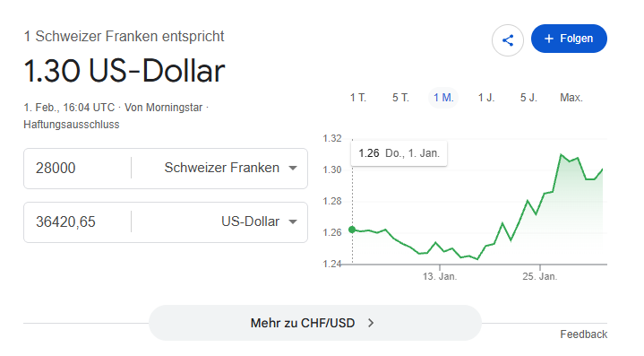Switch chart to 5 J. range
The height and width of the screenshot is (356, 644).
coord(528,98)
